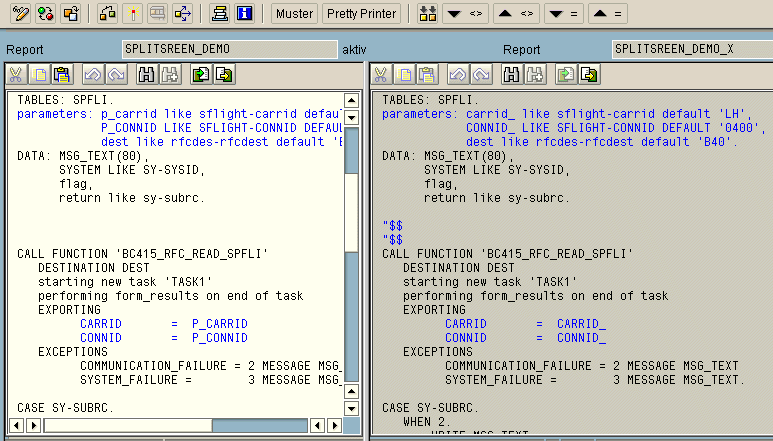This screenshot has width=773, height=441.
Task: Click Find binoculars icon in left editor
Action: tap(146, 74)
